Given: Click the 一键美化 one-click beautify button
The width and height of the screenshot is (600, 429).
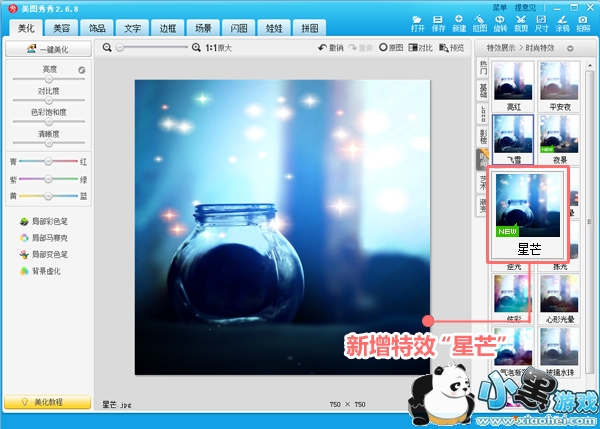Looking at the screenshot, I should (x=48, y=49).
